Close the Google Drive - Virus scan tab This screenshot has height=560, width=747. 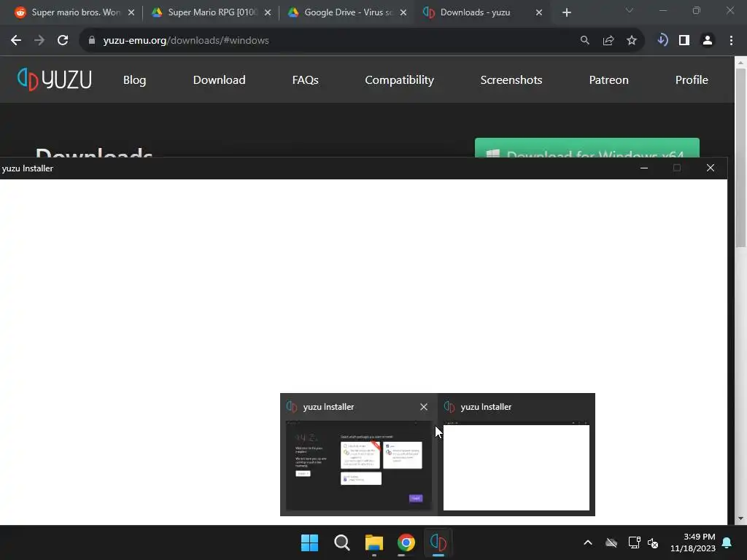point(403,12)
